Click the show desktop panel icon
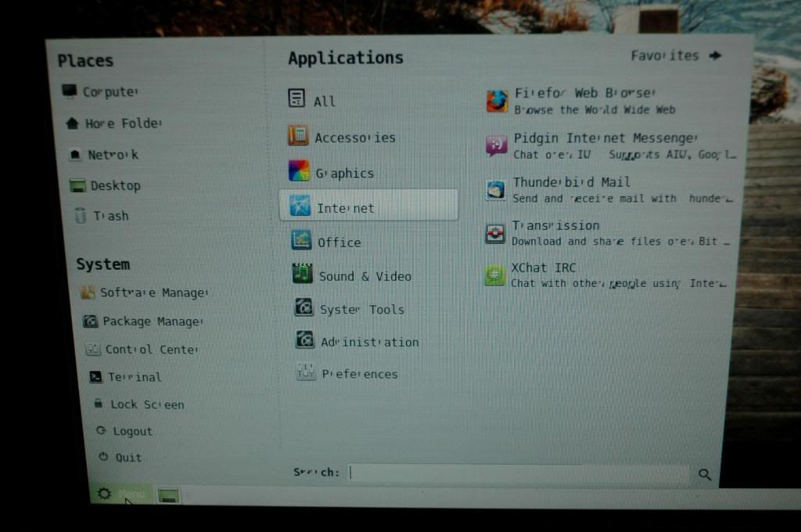Viewport: 801px width, 532px height. [168, 495]
